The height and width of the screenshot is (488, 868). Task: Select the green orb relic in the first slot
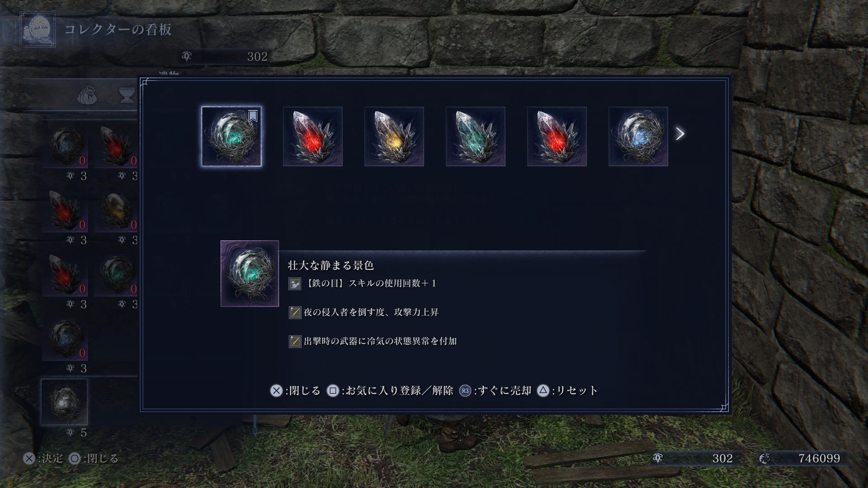(231, 136)
